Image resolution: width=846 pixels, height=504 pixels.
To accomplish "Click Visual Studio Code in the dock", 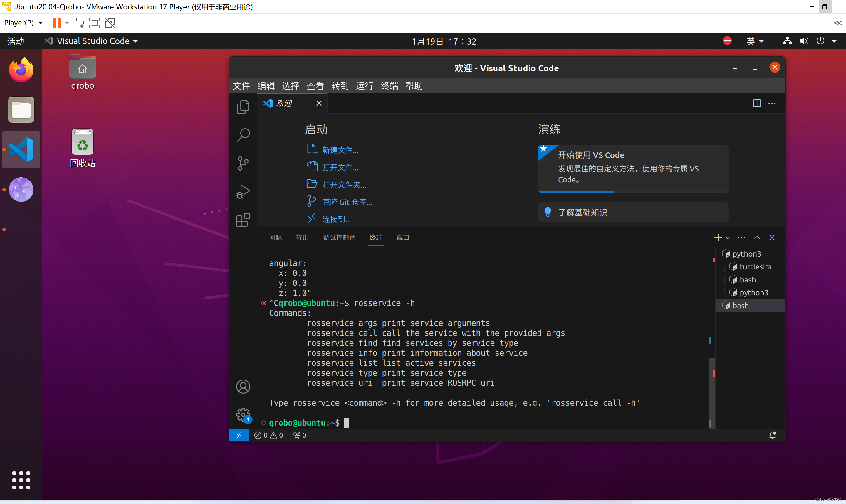I will [x=21, y=150].
